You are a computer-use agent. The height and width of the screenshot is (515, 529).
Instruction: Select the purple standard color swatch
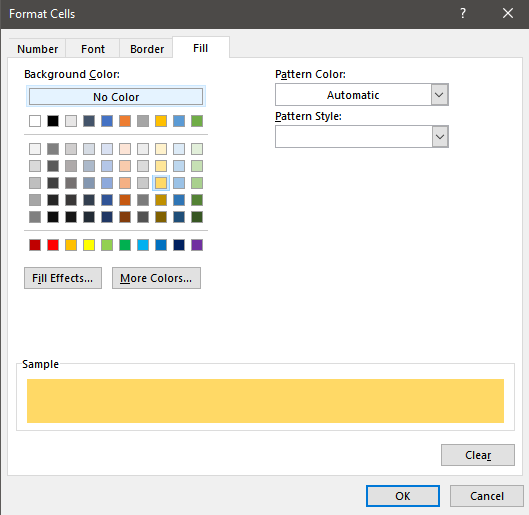[x=197, y=245]
